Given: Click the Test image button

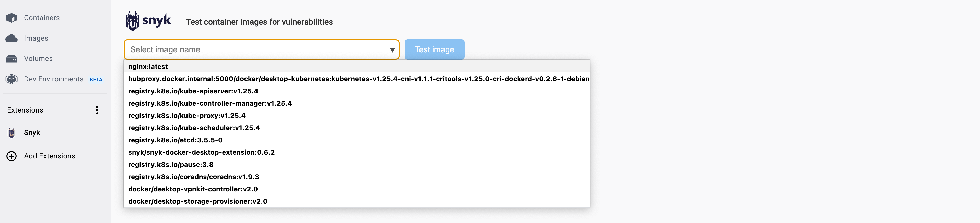Looking at the screenshot, I should click(435, 49).
